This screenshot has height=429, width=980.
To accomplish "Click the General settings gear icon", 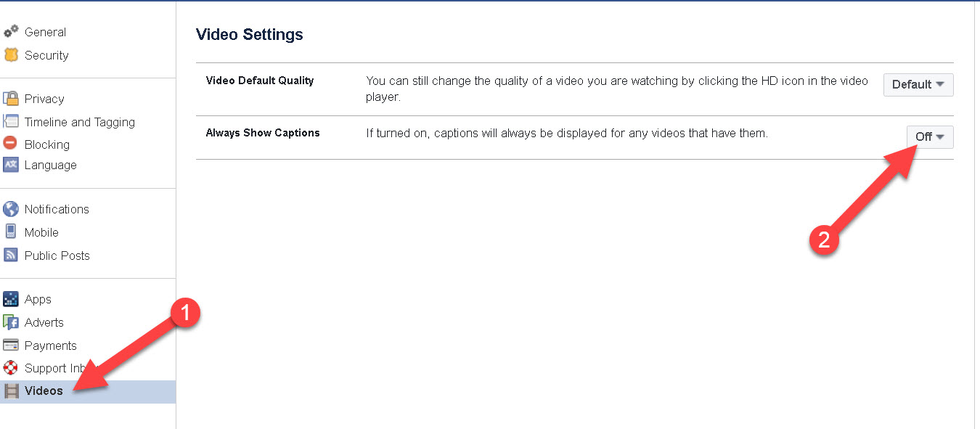I will click(12, 32).
